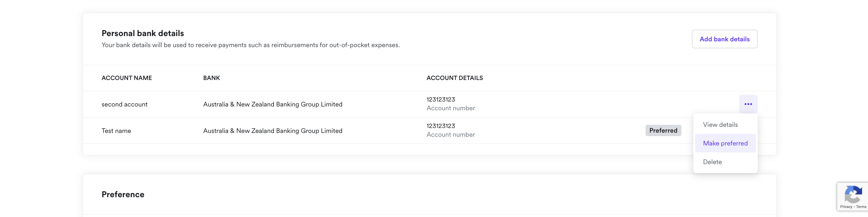Click the bank name in second account row

273,104
